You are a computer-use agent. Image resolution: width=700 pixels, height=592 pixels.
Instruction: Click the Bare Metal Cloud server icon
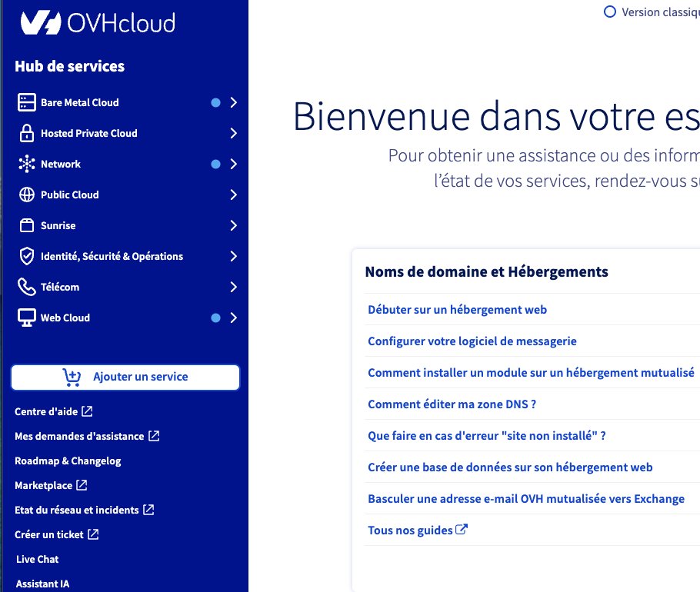click(26, 102)
